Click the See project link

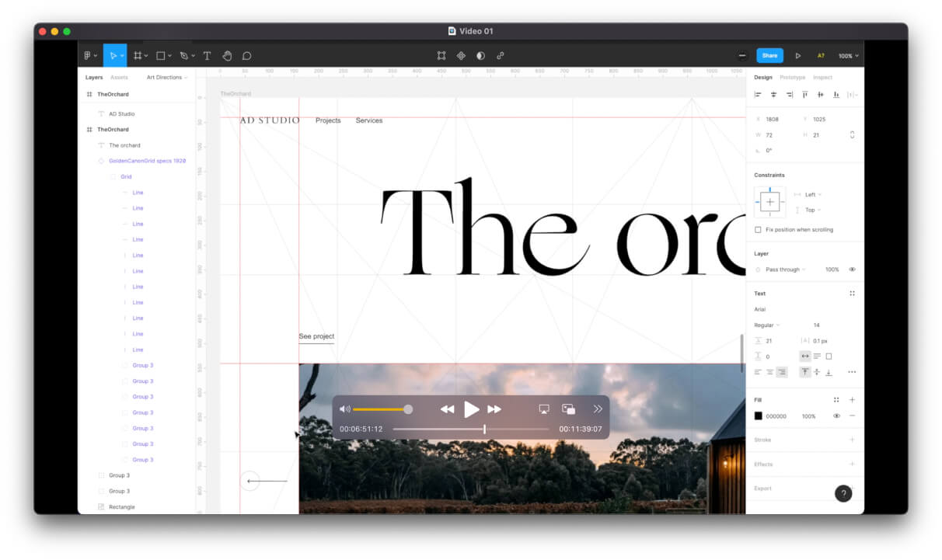pyautogui.click(x=316, y=336)
